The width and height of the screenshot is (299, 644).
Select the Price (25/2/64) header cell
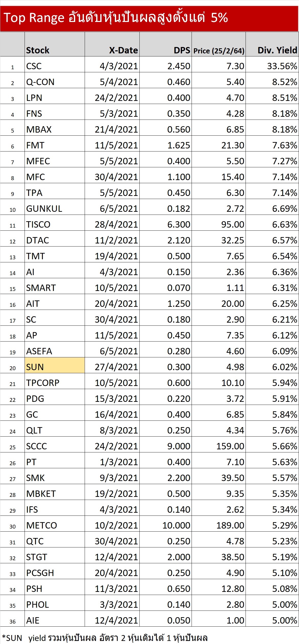click(219, 44)
